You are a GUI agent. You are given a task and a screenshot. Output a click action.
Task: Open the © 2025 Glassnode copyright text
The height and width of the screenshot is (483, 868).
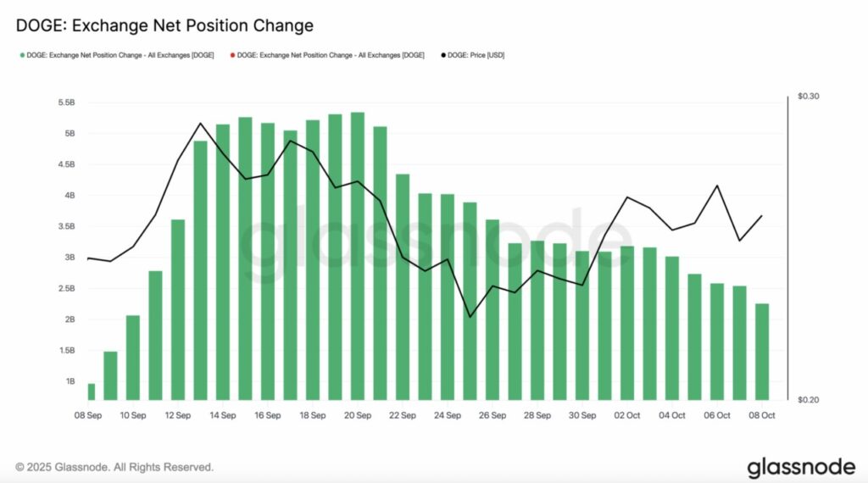[x=114, y=467]
